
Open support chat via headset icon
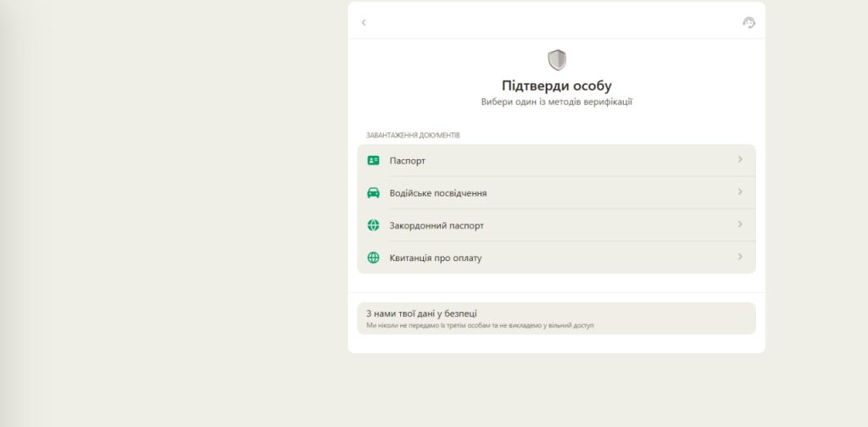point(748,23)
